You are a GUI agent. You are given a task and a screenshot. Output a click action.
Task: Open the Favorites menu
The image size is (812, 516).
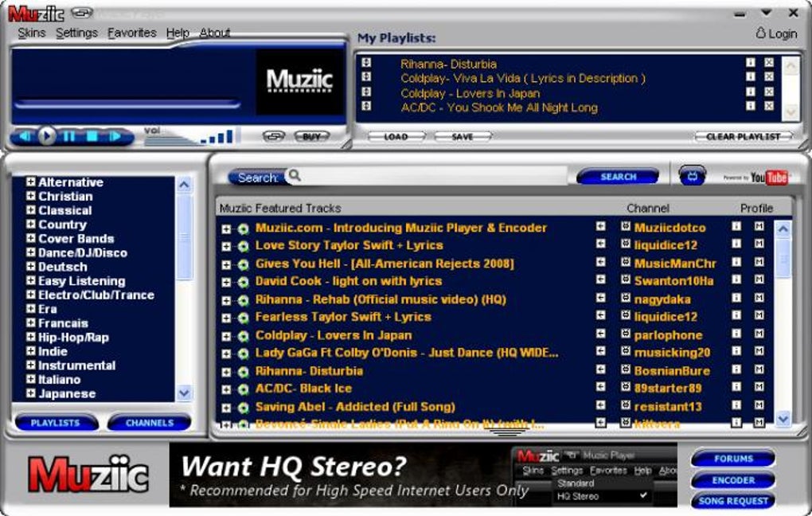[132, 33]
